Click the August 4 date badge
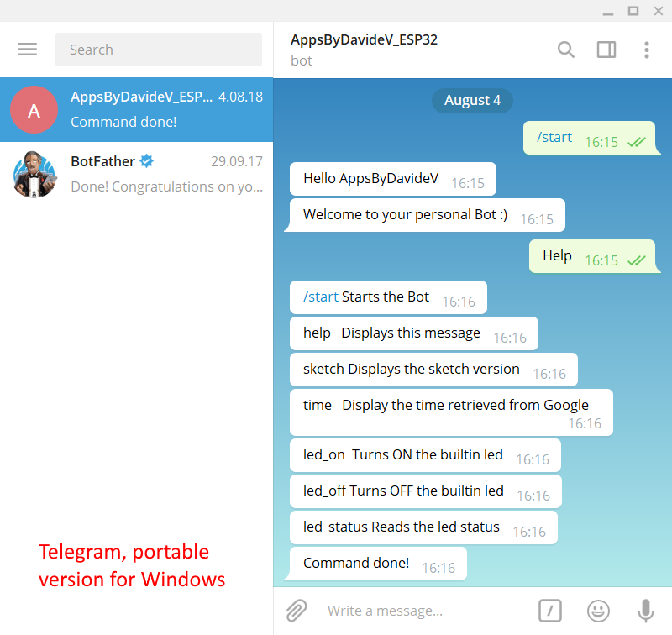The width and height of the screenshot is (672, 635). pos(472,100)
